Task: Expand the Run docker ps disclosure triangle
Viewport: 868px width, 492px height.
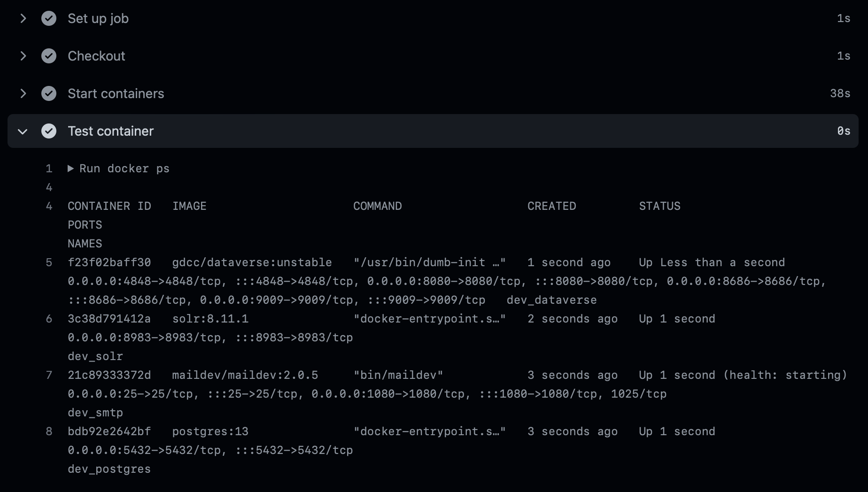Action: click(x=70, y=169)
